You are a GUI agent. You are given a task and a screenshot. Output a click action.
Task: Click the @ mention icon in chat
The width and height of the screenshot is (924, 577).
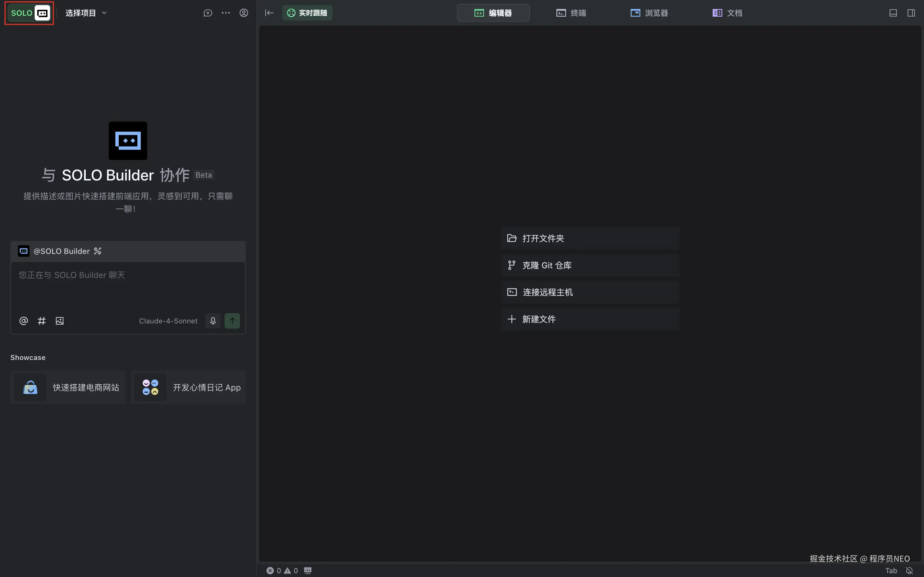point(24,321)
